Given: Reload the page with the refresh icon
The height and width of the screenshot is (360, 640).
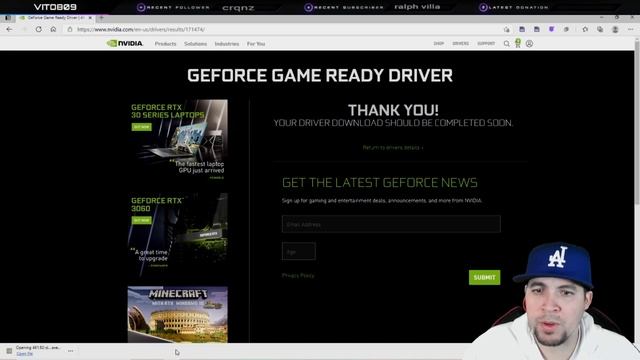Looking at the screenshot, I should pos(38,29).
